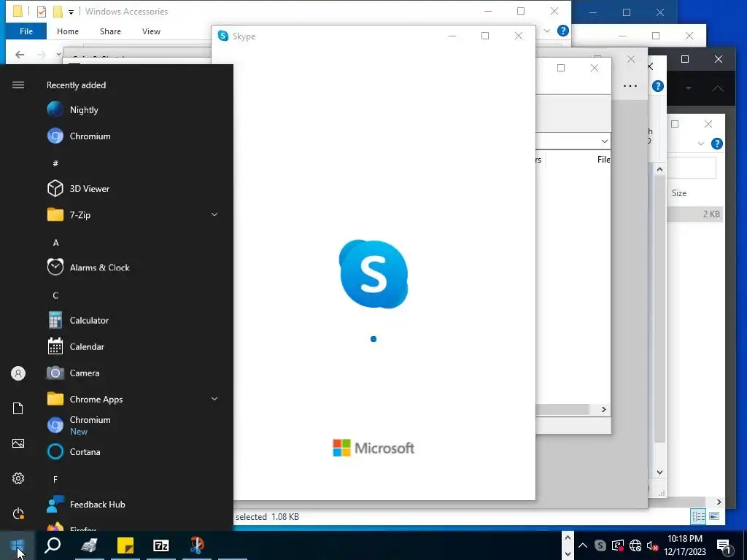Click the fax scanner taskbar icon
This screenshot has width=747, height=560.
[89, 545]
